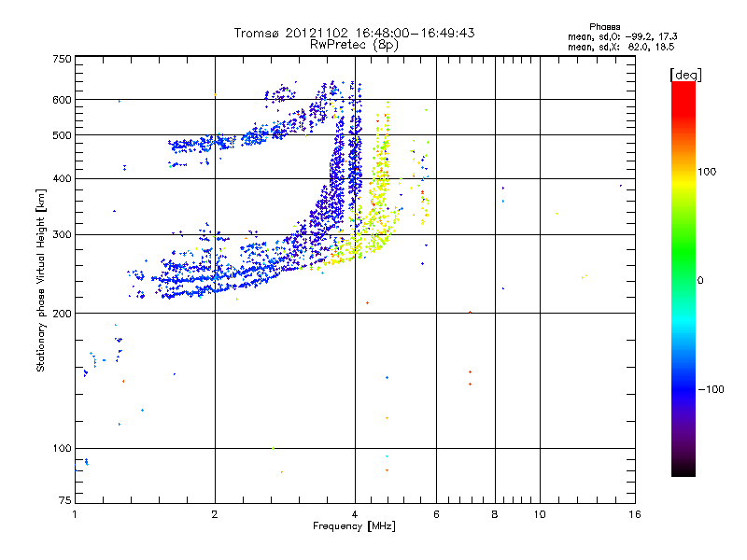Viewport: 747px width, 560px height.
Task: Click the y-axis tick label '200'
Action: [63, 314]
